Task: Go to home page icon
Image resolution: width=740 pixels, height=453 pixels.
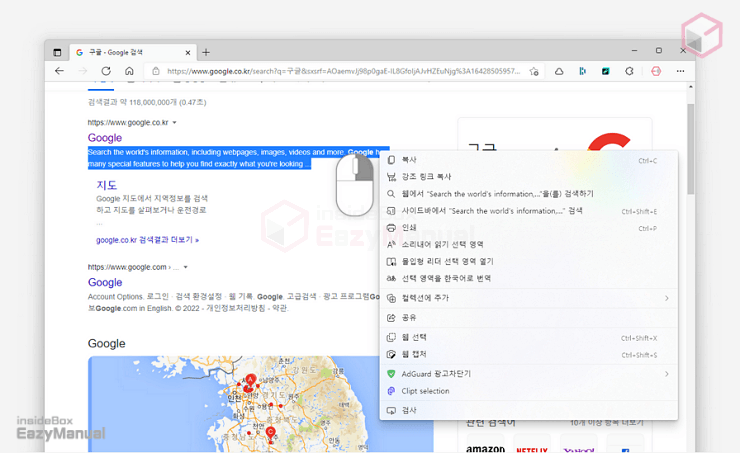Action: pyautogui.click(x=129, y=71)
